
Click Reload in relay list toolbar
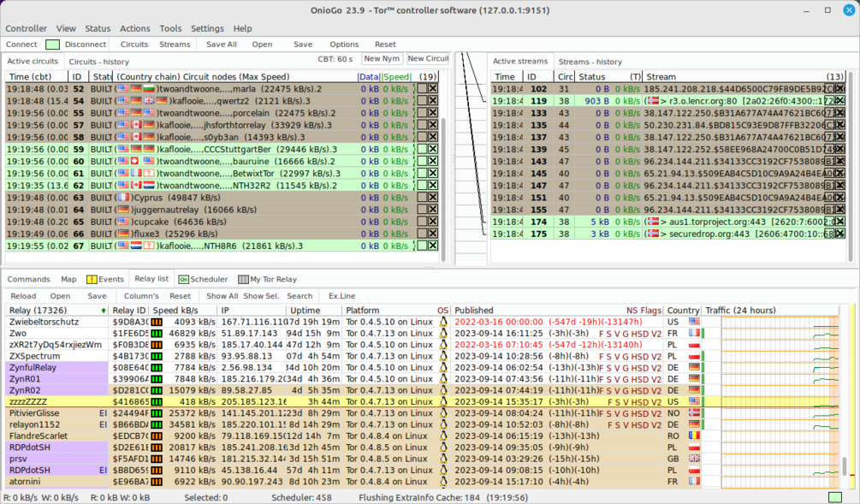pos(24,295)
